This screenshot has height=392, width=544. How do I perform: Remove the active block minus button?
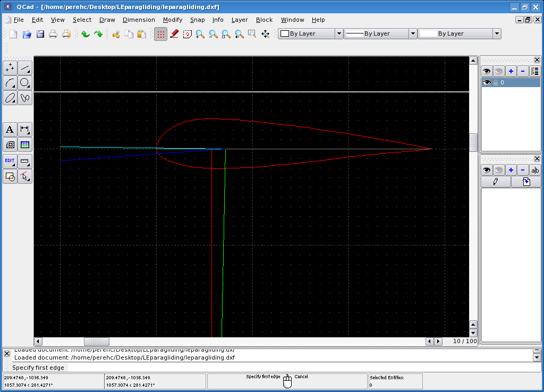523,170
